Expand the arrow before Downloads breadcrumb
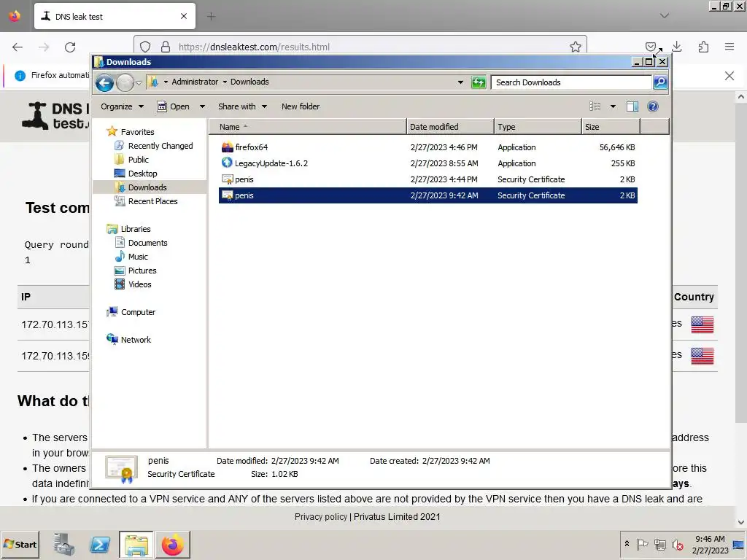Screen dimensions: 747x560 [225, 82]
